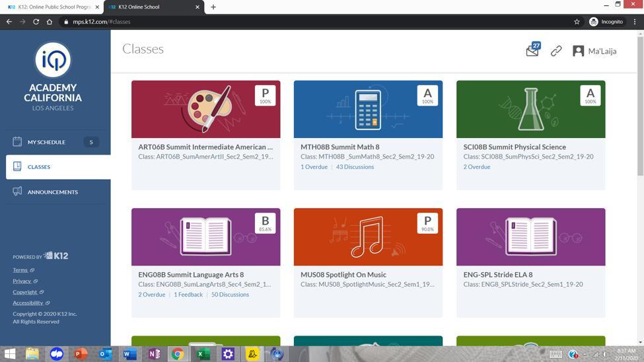Open the Accessibility link
This screenshot has width=644, height=362.
tap(31, 303)
